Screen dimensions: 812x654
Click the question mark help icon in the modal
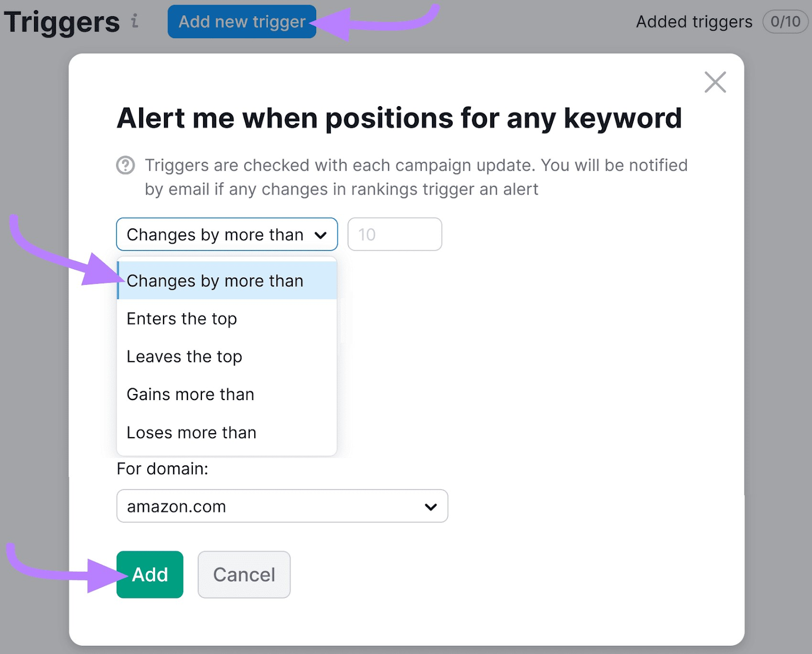[x=126, y=166]
